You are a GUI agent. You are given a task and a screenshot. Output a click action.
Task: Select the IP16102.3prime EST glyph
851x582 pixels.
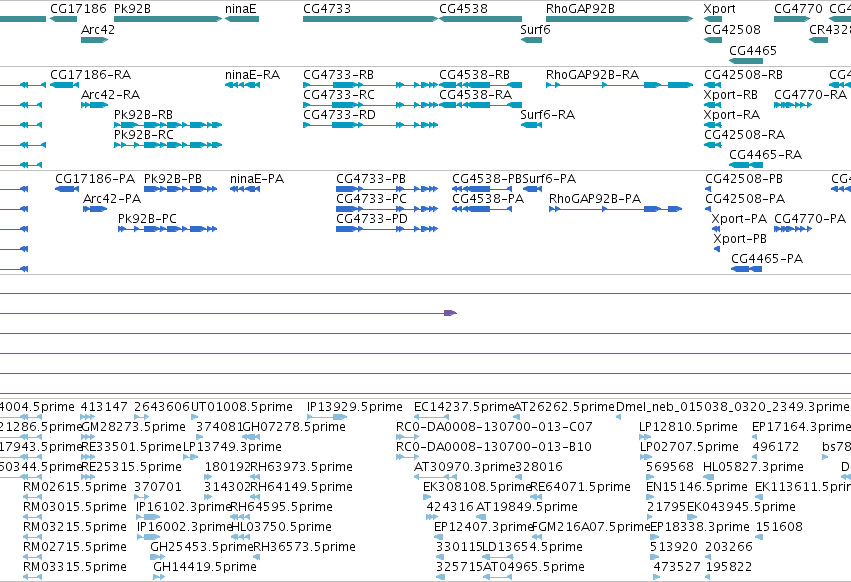pos(148,516)
